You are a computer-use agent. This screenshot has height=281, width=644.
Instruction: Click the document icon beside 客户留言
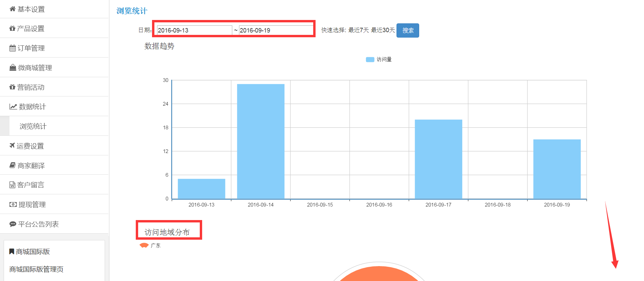tap(13, 185)
